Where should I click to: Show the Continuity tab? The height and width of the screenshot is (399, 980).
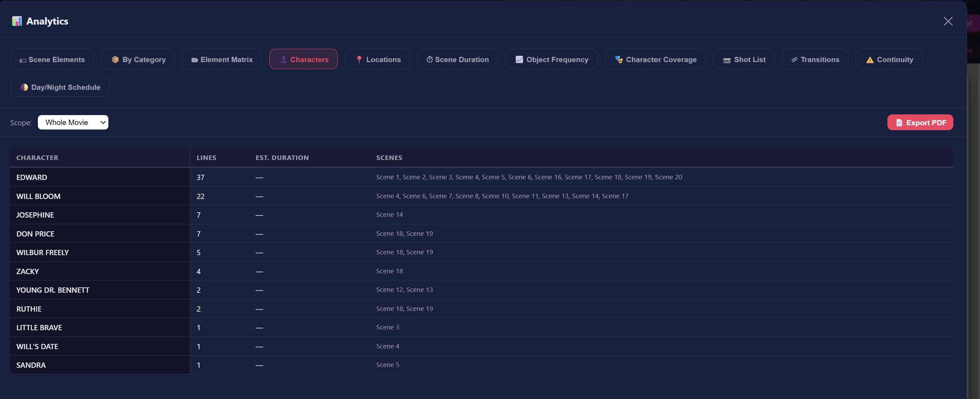point(889,59)
